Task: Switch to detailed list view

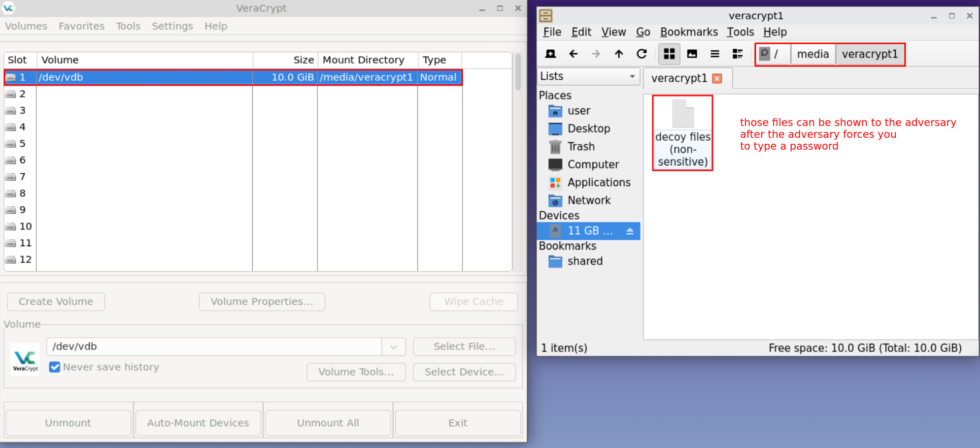Action: tap(738, 54)
